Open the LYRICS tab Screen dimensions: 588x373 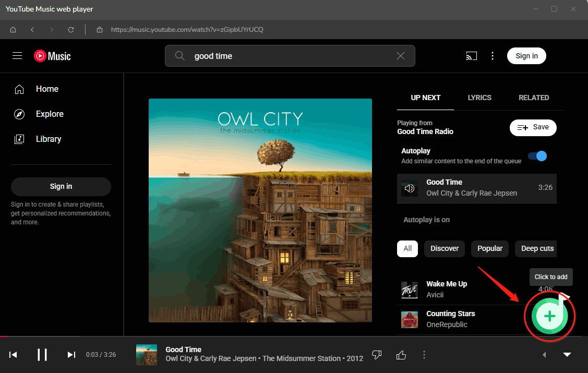pyautogui.click(x=479, y=98)
